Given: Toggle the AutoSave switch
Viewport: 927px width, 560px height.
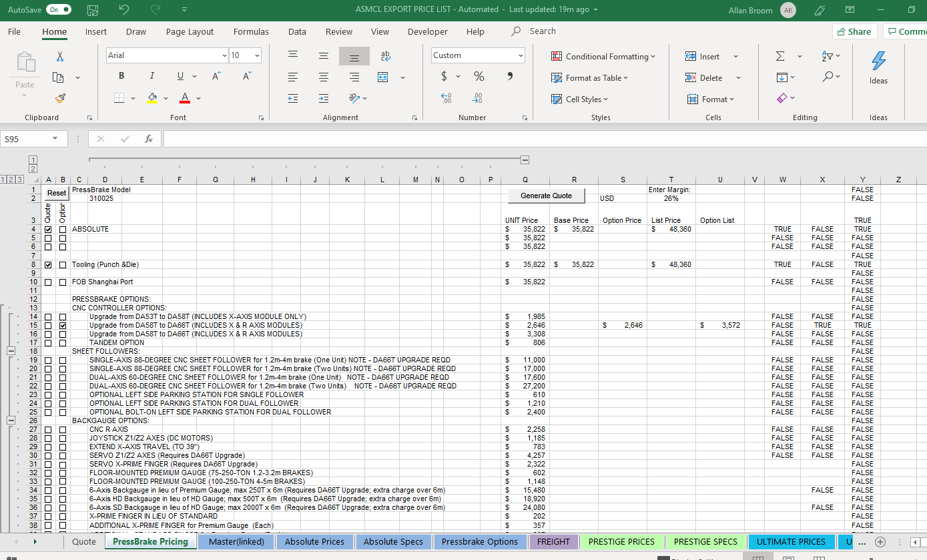Looking at the screenshot, I should (59, 9).
